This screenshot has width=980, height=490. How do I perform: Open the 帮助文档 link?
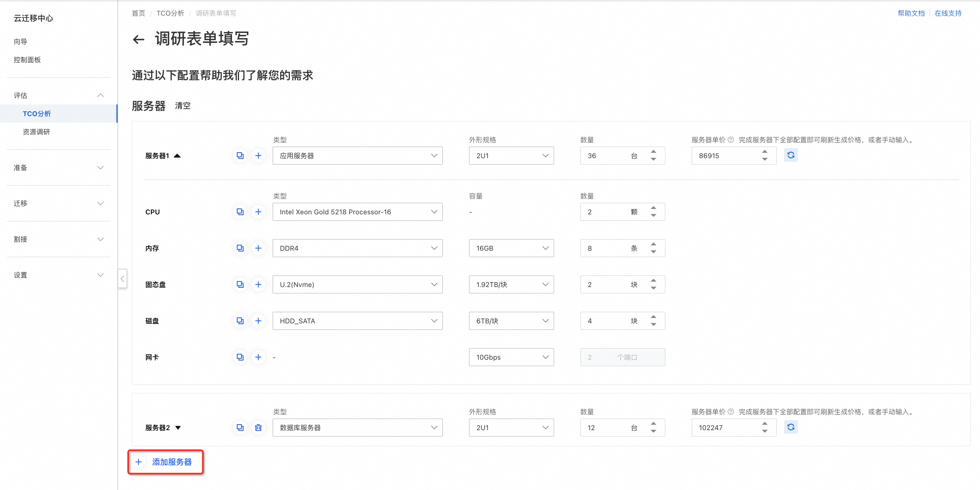[x=911, y=13]
